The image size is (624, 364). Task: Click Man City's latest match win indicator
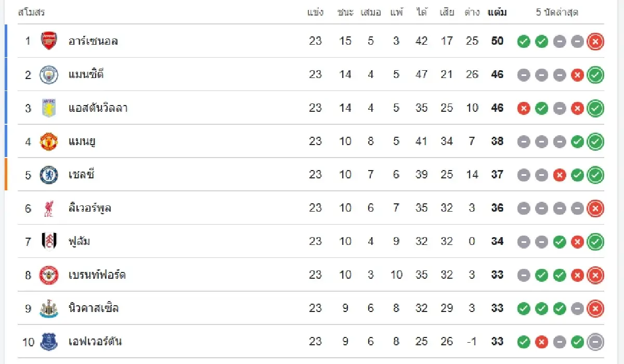(x=595, y=75)
